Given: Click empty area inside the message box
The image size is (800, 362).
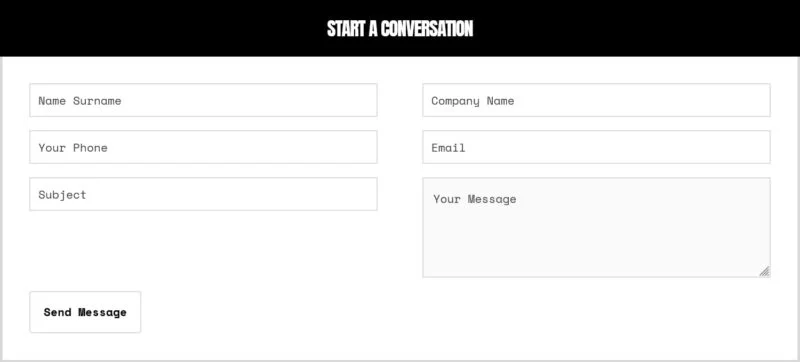Looking at the screenshot, I should point(596,242).
